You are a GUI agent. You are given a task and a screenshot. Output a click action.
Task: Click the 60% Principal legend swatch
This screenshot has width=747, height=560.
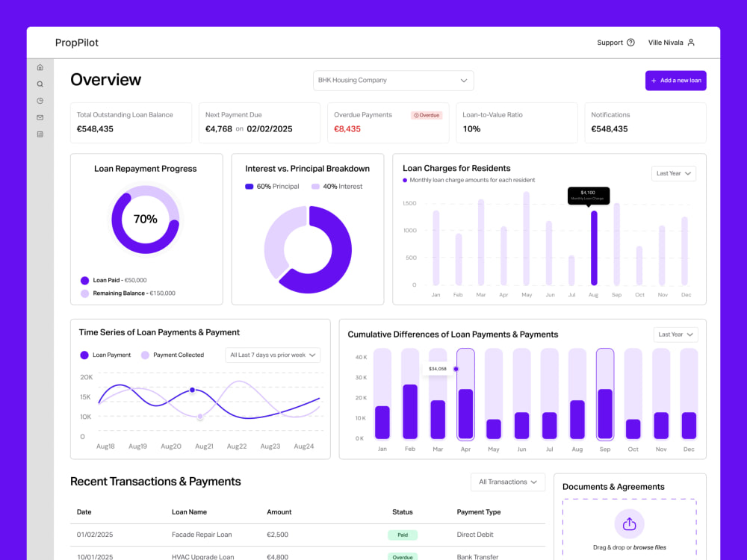249,187
